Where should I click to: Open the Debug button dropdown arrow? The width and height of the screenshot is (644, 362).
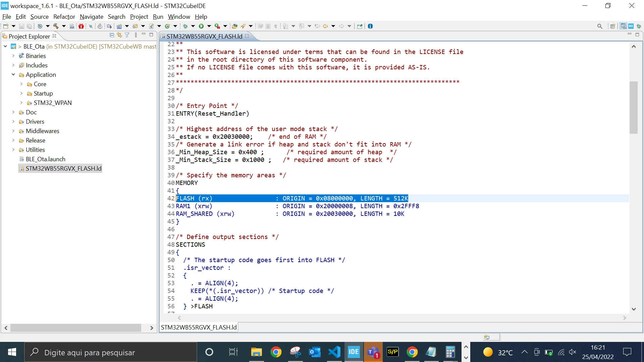tap(193, 26)
